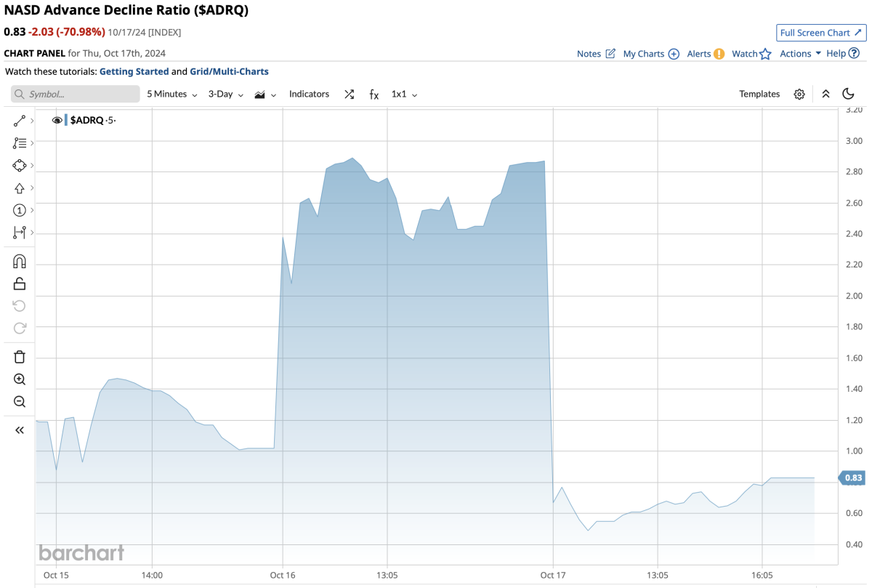Click the Full Screen Chart button

pos(820,33)
